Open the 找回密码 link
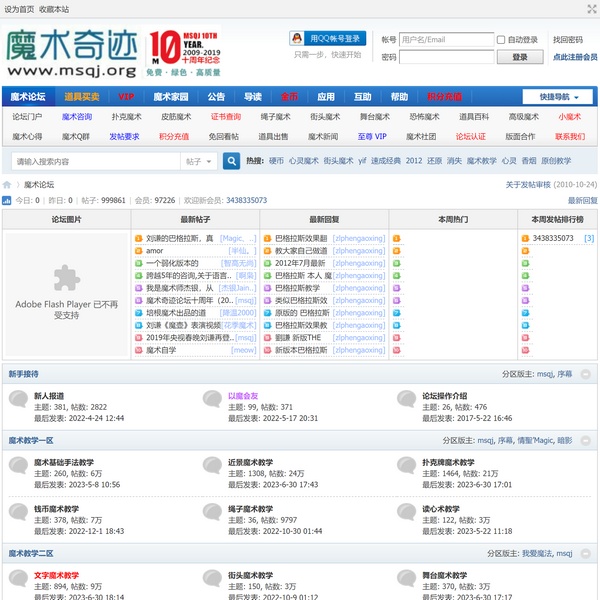This screenshot has width=600, height=600. pos(568,40)
